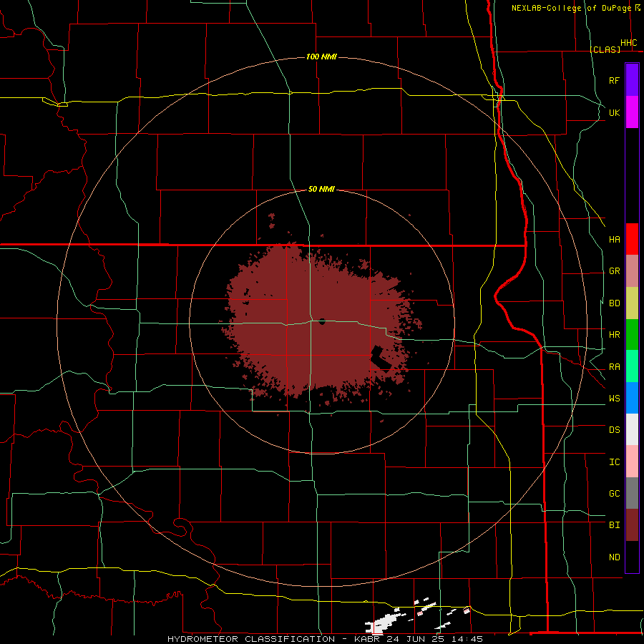Click the BI dark red legend swatch
Screen dimensions: 644x644
[x=632, y=525]
